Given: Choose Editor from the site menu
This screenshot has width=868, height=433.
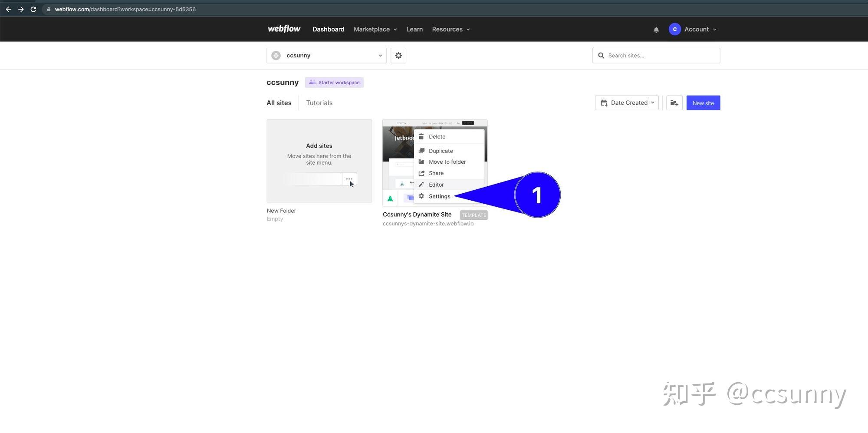Looking at the screenshot, I should pyautogui.click(x=449, y=185).
